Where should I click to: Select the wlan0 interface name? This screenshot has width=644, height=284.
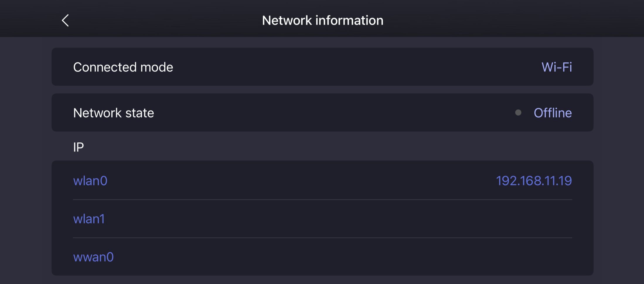pyautogui.click(x=90, y=181)
